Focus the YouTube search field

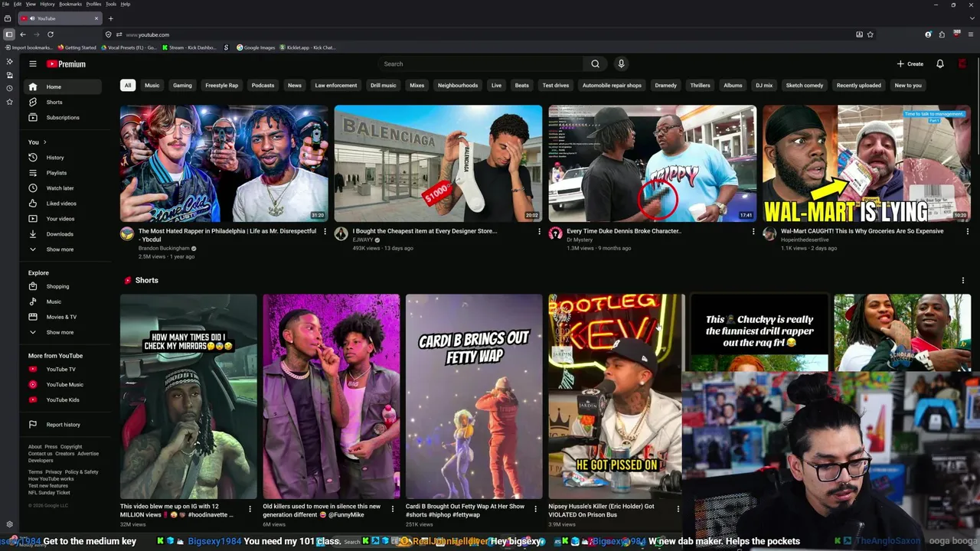click(x=480, y=64)
